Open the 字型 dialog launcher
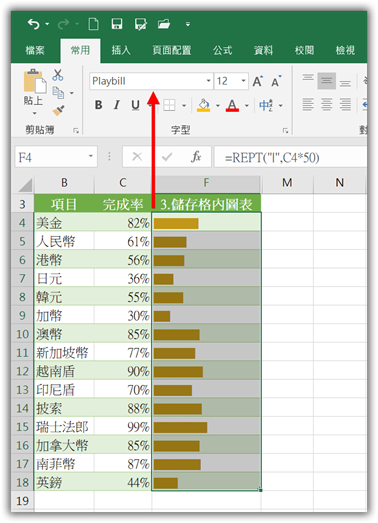The image size is (378, 523). pyautogui.click(x=285, y=131)
